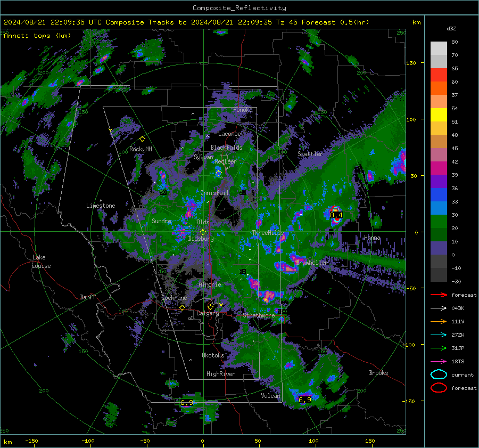The width and height of the screenshot is (479, 448).
Task: Pick the red swatch in dBZ scale
Action: click(439, 75)
